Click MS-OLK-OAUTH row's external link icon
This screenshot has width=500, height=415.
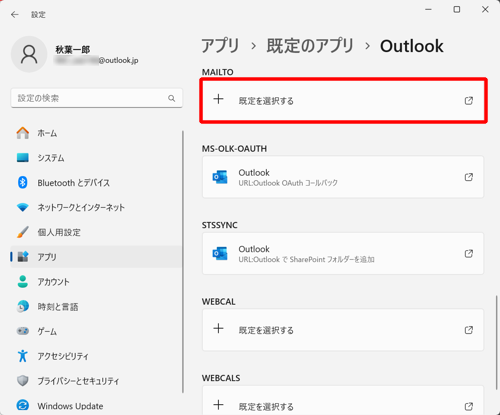(469, 177)
